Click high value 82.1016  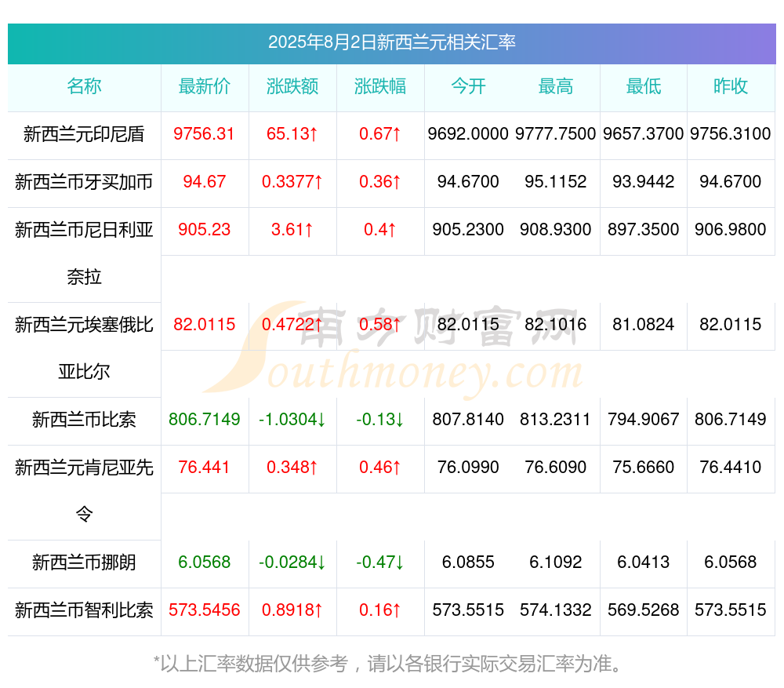(x=556, y=324)
